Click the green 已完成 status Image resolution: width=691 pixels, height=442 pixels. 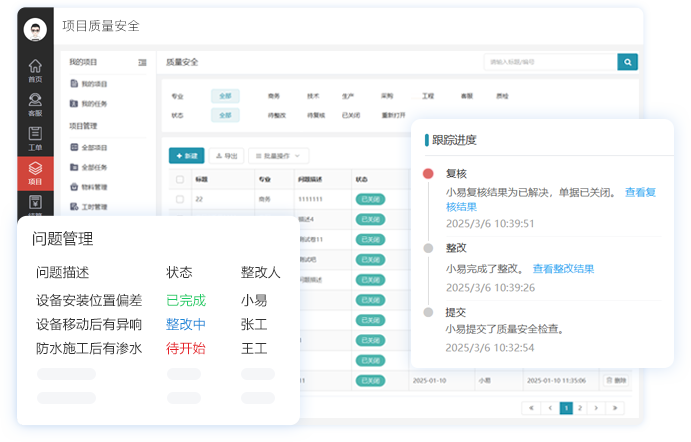click(x=186, y=301)
